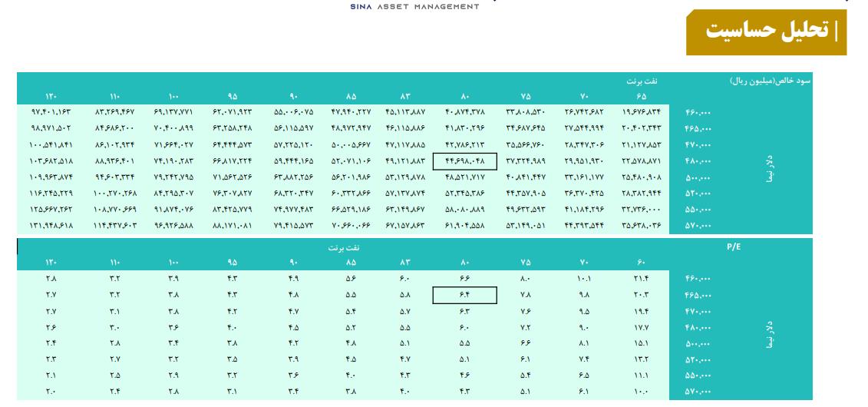Select the 65 column header in net profit table
Viewport: 868px width, 407px height.
[641, 96]
